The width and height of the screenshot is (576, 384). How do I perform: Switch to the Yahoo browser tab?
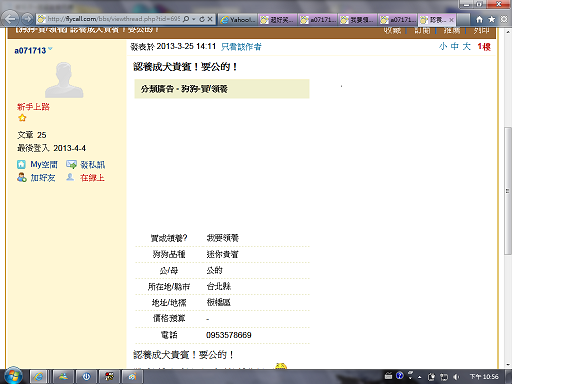coord(238,20)
